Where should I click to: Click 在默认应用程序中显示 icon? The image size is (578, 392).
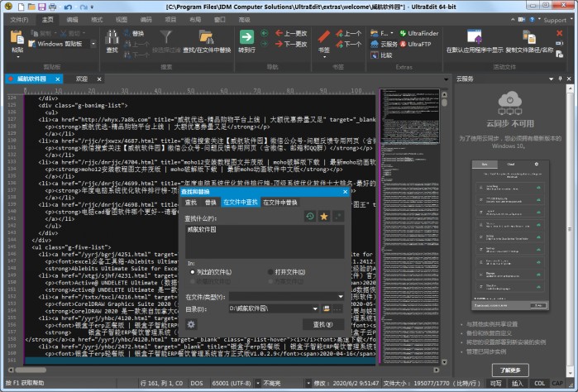pos(475,37)
